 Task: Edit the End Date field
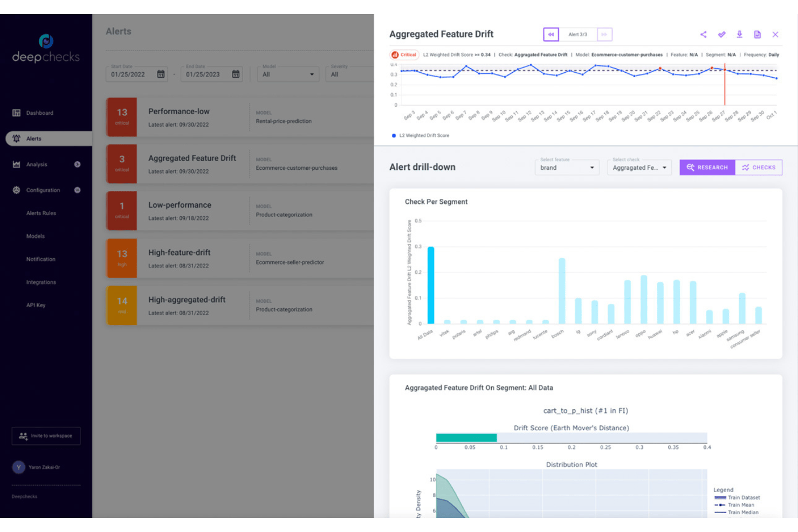pos(212,74)
